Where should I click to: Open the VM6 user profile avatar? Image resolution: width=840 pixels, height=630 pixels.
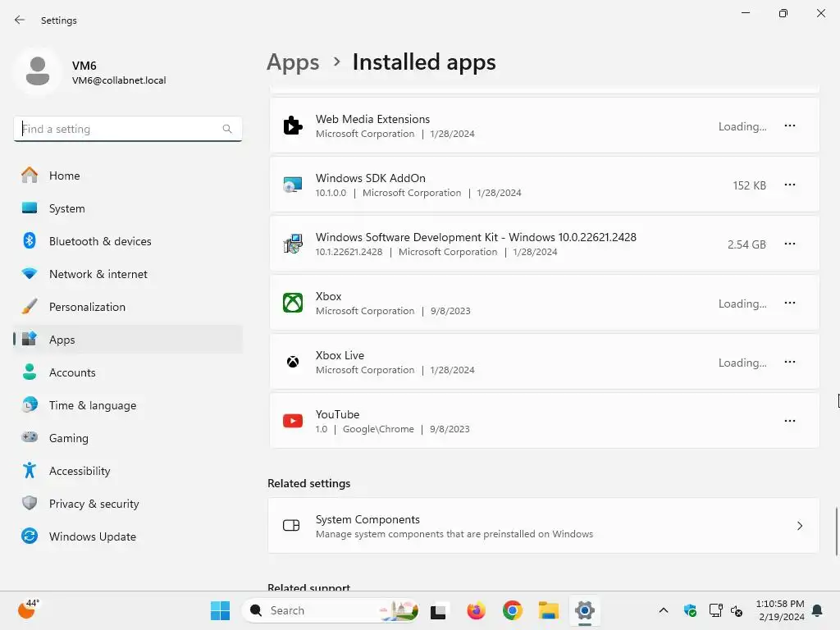[x=38, y=71]
